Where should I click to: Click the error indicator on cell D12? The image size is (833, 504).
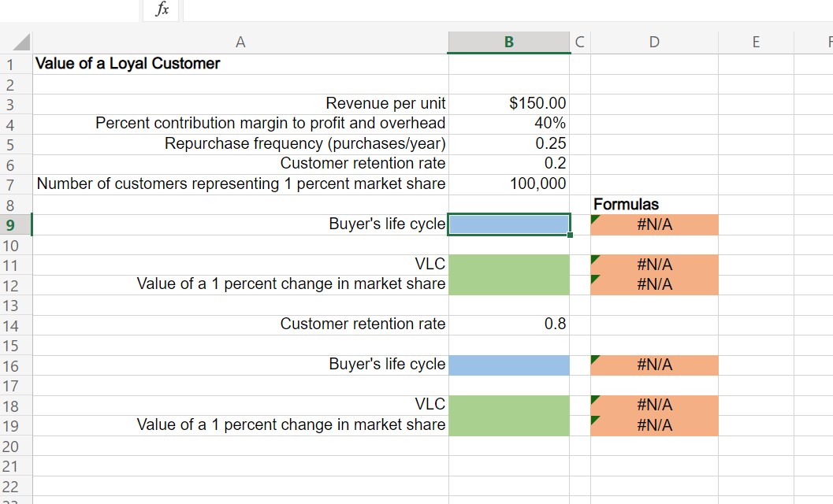594,280
